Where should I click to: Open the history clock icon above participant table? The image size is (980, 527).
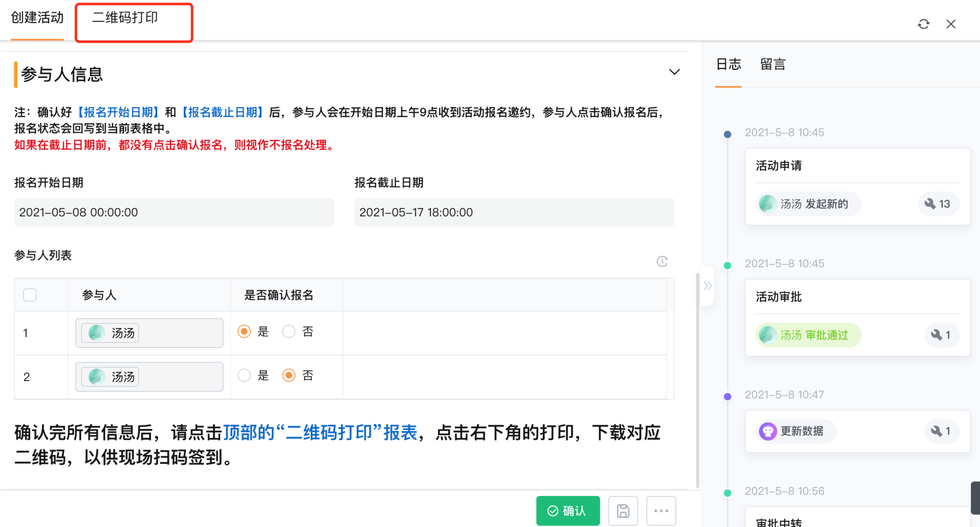click(662, 261)
